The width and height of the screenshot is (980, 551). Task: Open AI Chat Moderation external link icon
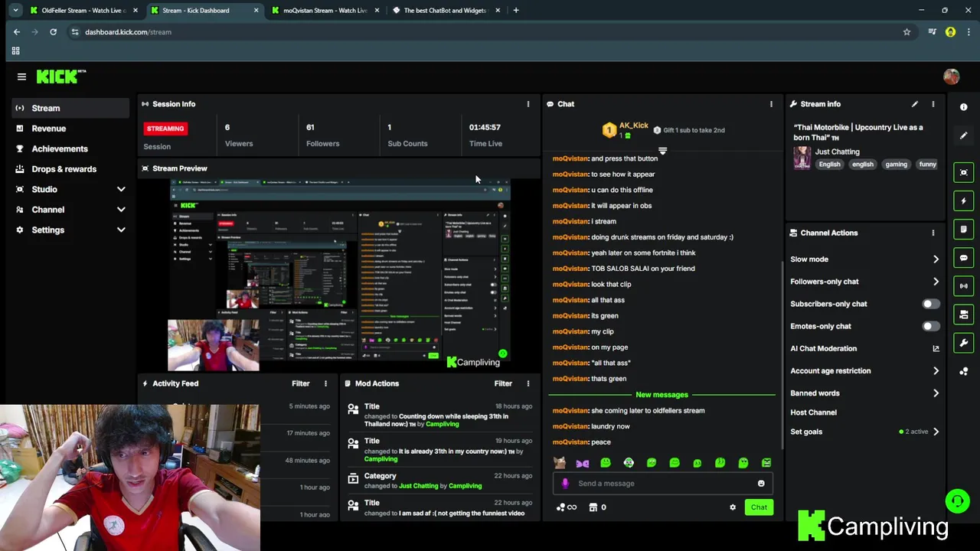click(x=936, y=349)
